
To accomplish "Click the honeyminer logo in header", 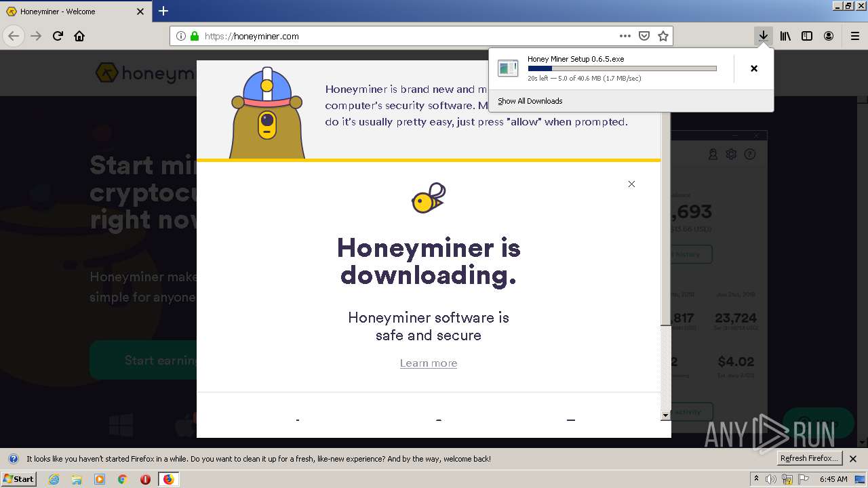I will tap(145, 73).
